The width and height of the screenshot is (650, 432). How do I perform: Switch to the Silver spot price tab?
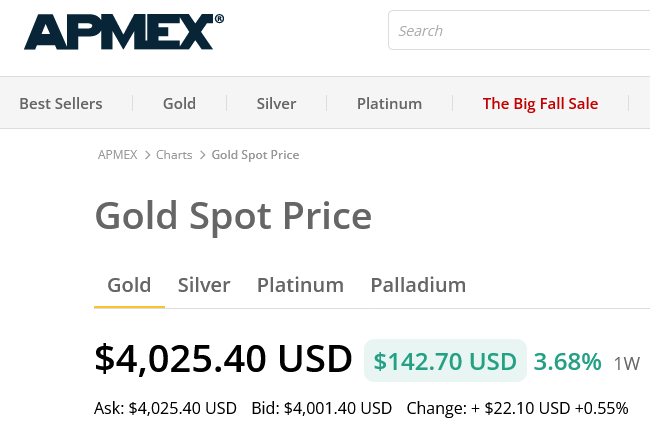[x=204, y=285]
